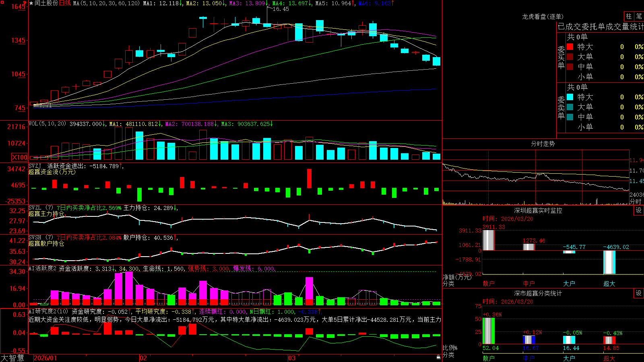Jump to the 02 month timeline marker

[143, 358]
